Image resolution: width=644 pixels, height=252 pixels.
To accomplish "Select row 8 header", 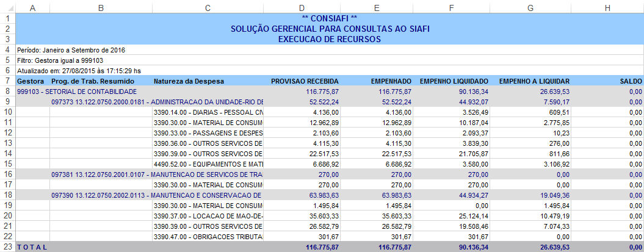I will pyautogui.click(x=8, y=91).
